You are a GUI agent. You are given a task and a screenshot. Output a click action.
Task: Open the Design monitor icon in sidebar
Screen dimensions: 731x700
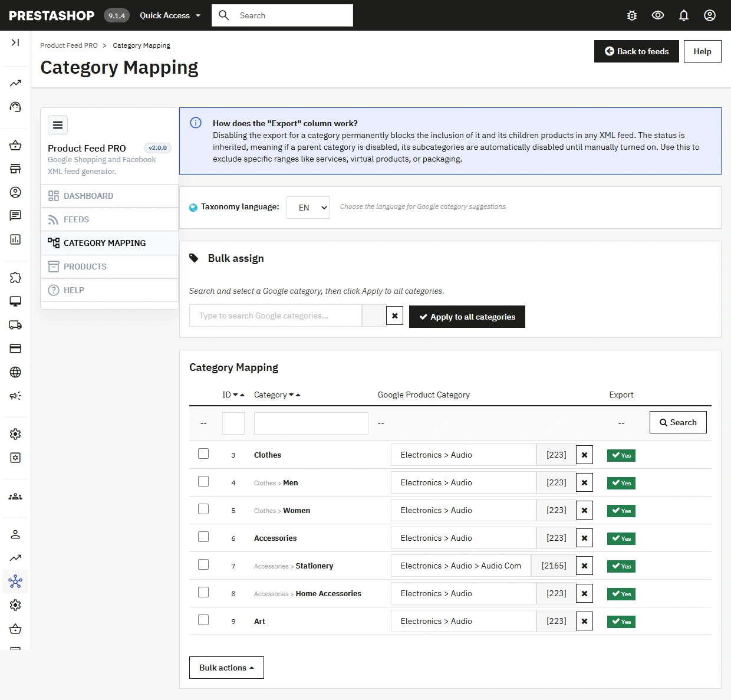pyautogui.click(x=15, y=301)
